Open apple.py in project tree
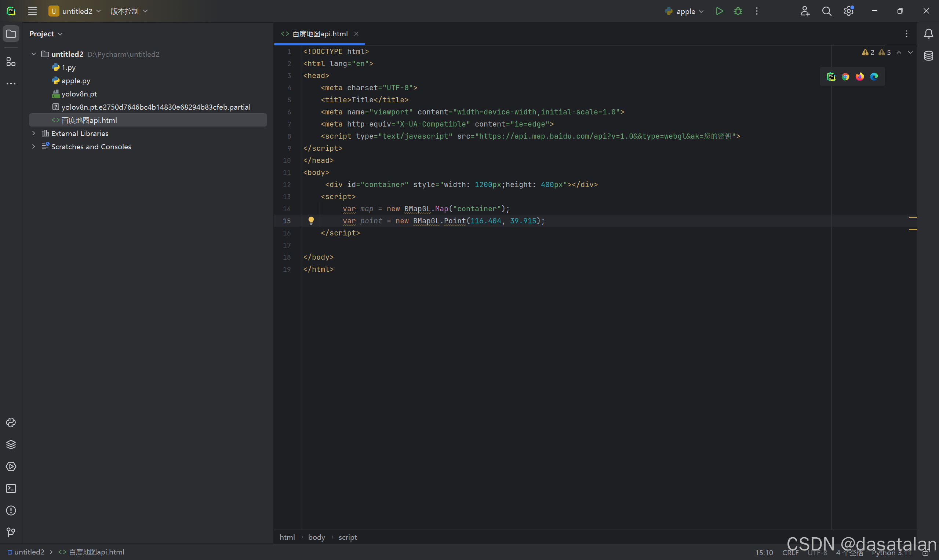 tap(76, 81)
